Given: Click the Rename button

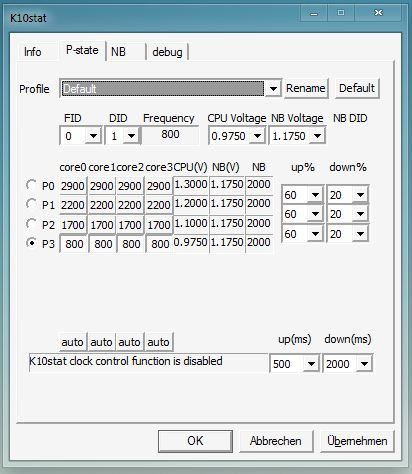Looking at the screenshot, I should coord(306,88).
